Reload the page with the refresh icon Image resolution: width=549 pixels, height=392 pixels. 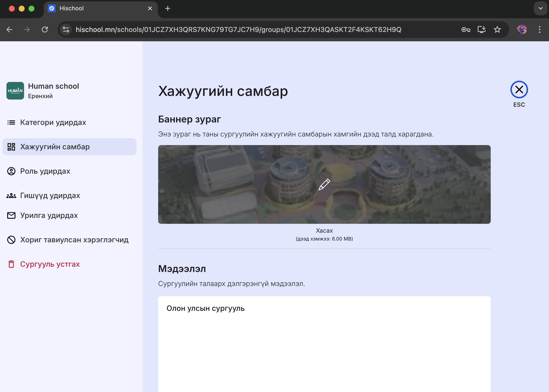(45, 30)
